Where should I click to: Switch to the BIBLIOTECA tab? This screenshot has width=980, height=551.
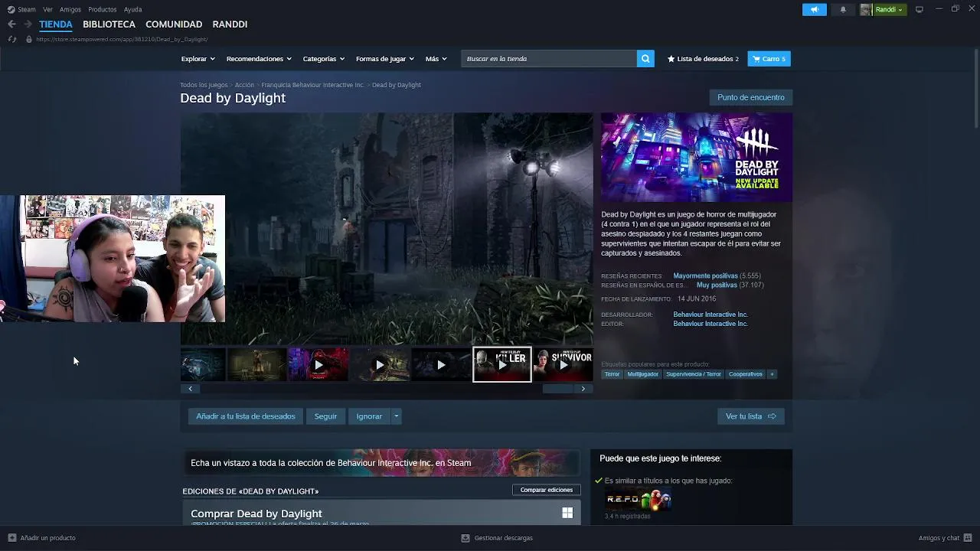click(x=109, y=24)
